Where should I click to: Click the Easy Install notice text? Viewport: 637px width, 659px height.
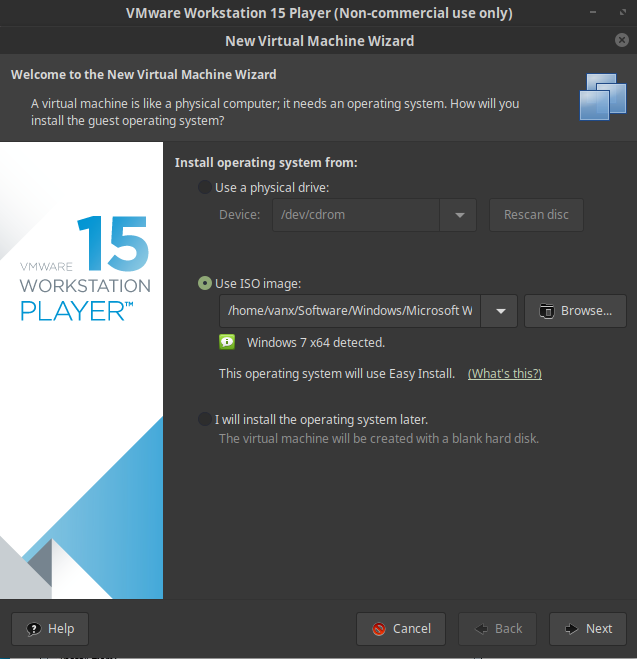(337, 374)
